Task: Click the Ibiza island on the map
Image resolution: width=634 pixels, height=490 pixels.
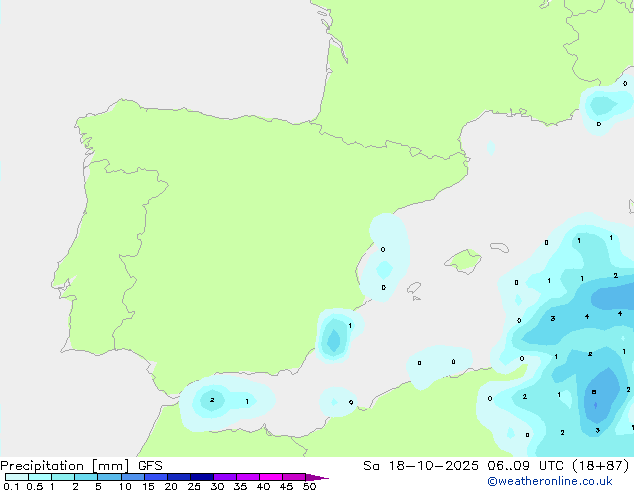Action: (x=414, y=288)
